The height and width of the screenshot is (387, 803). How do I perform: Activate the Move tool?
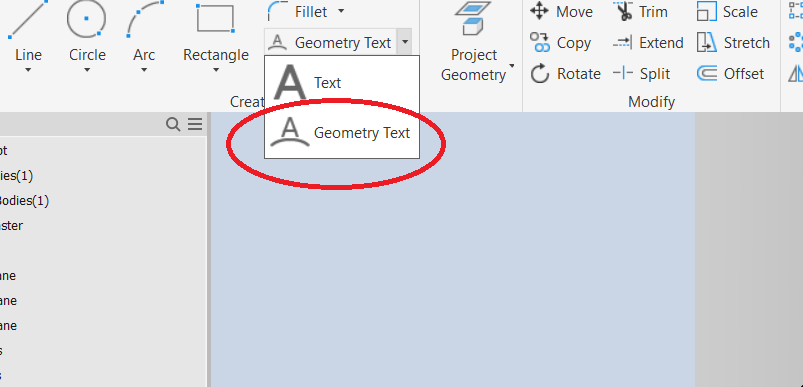point(561,11)
